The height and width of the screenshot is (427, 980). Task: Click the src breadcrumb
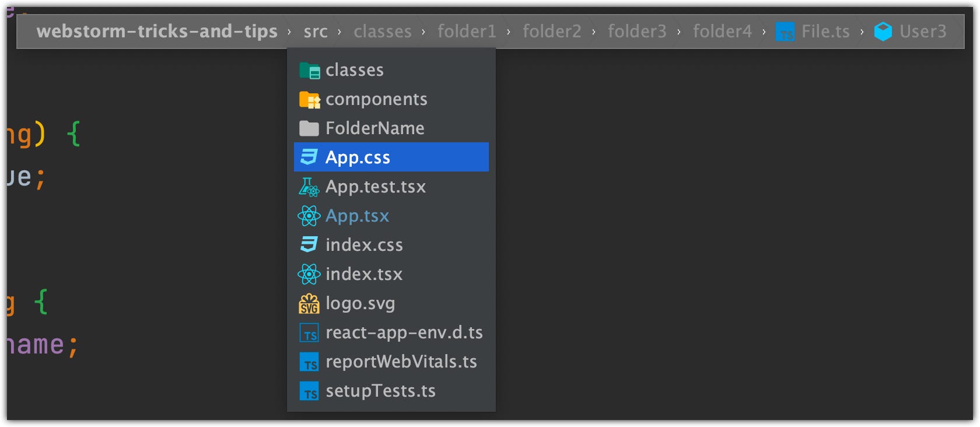pyautogui.click(x=316, y=32)
